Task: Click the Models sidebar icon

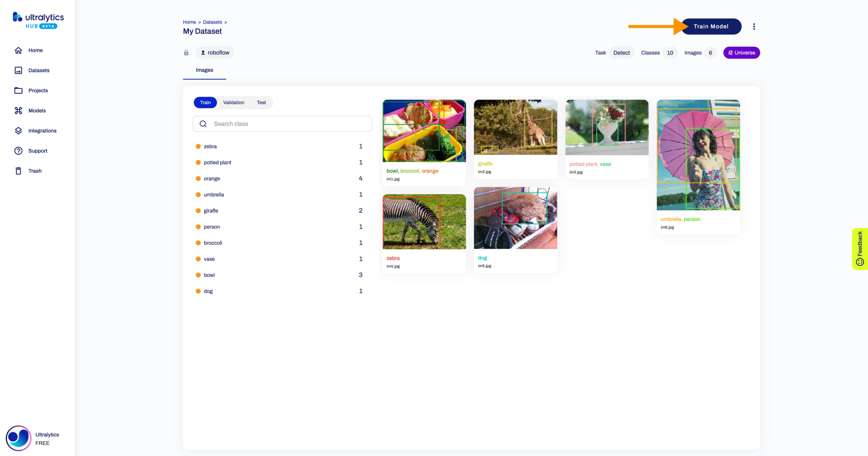Action: click(x=18, y=110)
